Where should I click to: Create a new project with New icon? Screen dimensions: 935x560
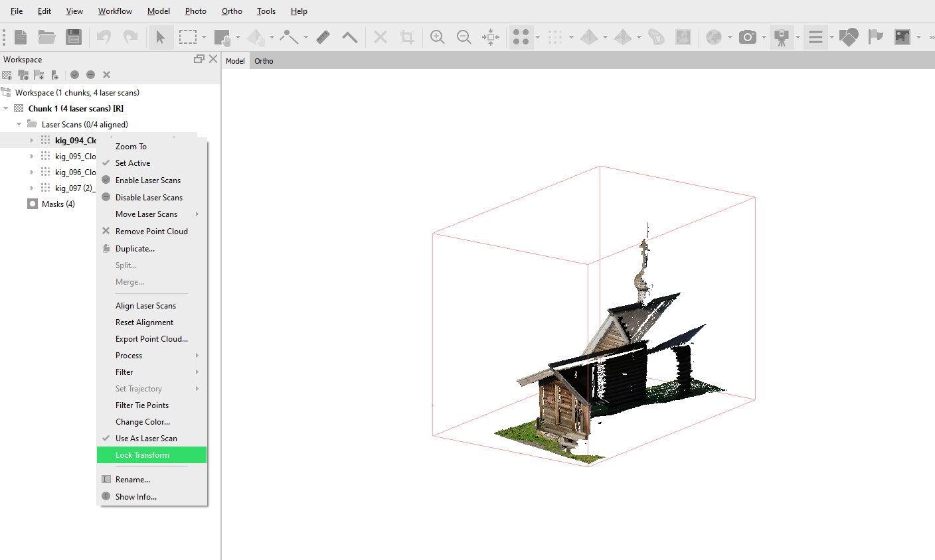pyautogui.click(x=21, y=37)
